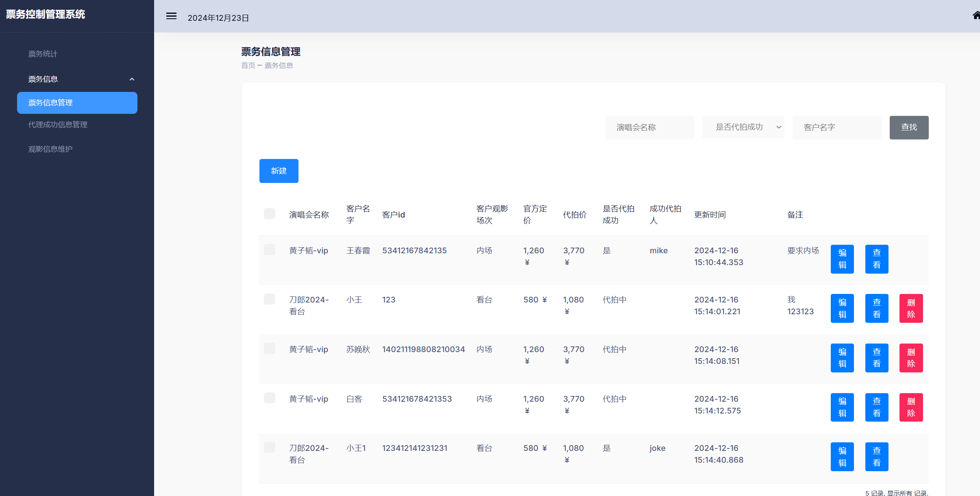Click the 更新时间 column header

click(710, 215)
